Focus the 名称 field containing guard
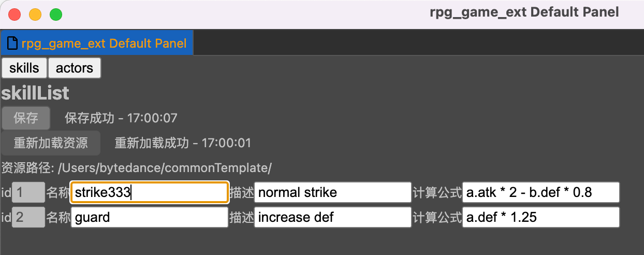644x255 pixels. point(150,217)
